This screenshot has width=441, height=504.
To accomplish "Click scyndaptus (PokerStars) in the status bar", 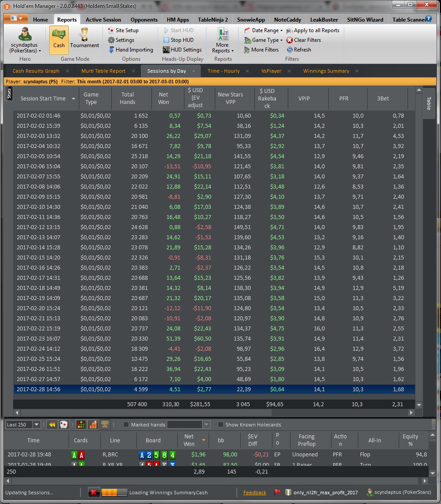I will (x=402, y=492).
